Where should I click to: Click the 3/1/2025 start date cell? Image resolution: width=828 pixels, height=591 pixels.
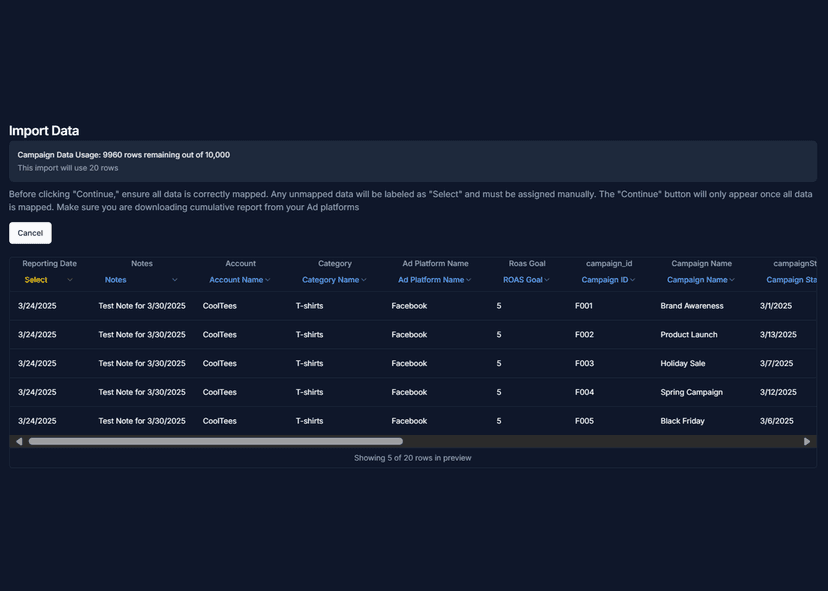(x=776, y=306)
